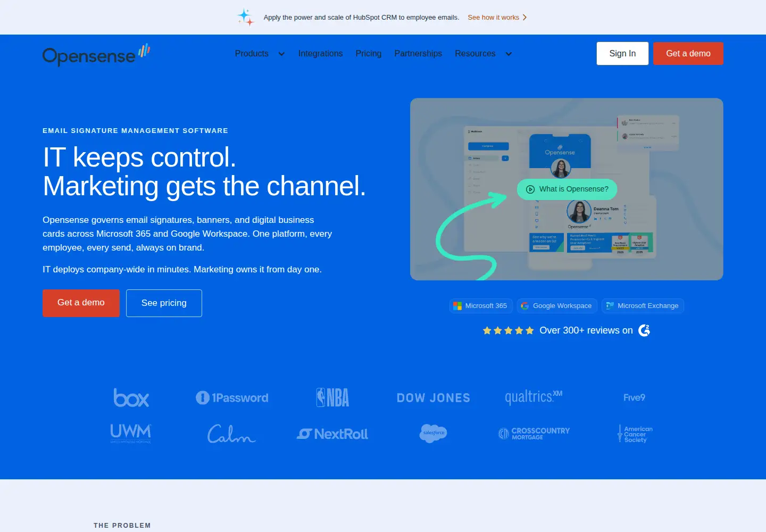Screen dimensions: 766x532
Task: Click the G2 logo icon
Action: coord(644,330)
